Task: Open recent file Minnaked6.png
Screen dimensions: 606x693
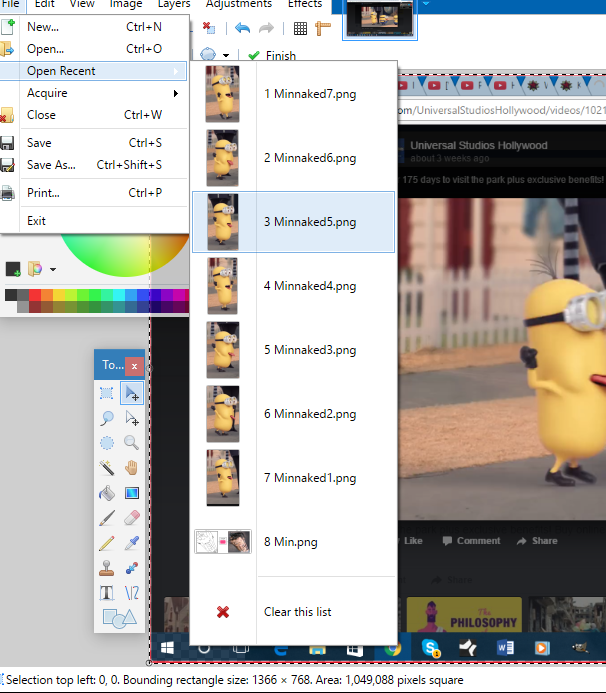Action: click(293, 158)
